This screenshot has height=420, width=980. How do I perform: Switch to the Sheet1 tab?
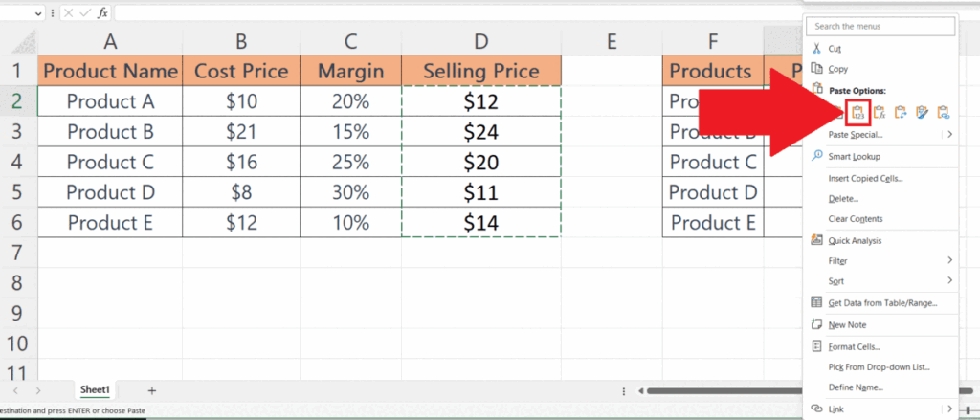tap(95, 390)
